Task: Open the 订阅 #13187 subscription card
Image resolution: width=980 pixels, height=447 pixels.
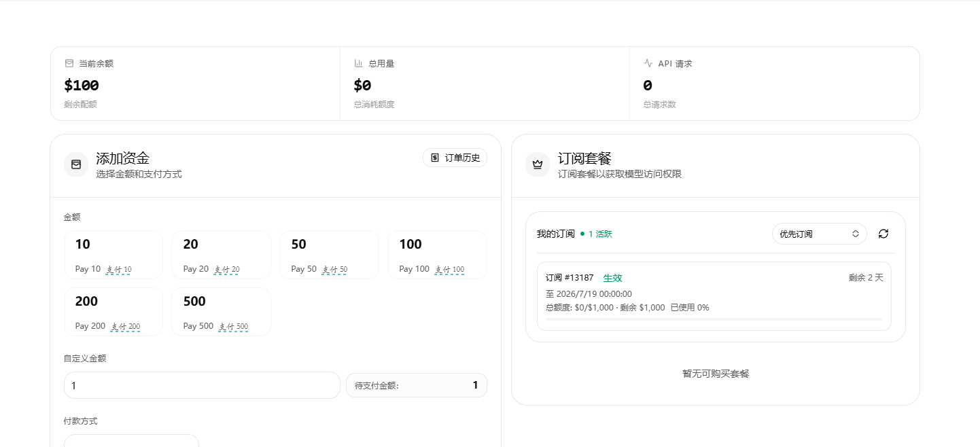Action: point(714,296)
